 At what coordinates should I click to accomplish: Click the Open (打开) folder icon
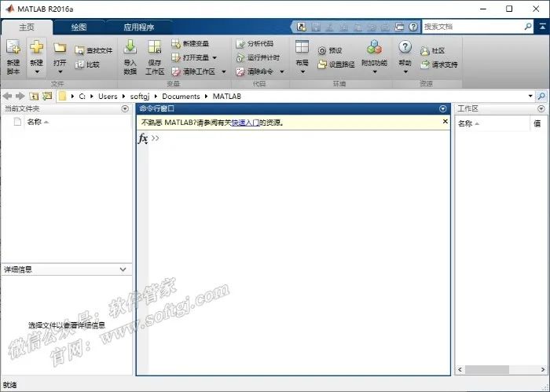60,48
